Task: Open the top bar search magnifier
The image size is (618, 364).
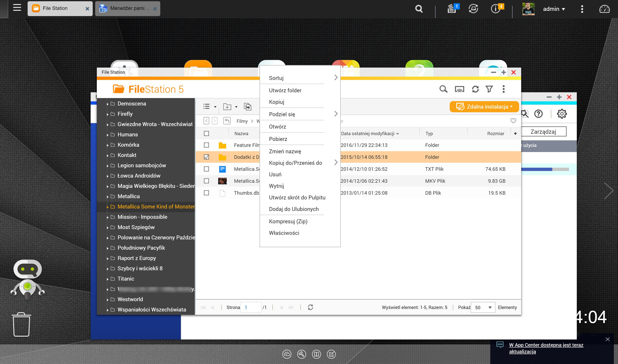Action: pos(419,9)
